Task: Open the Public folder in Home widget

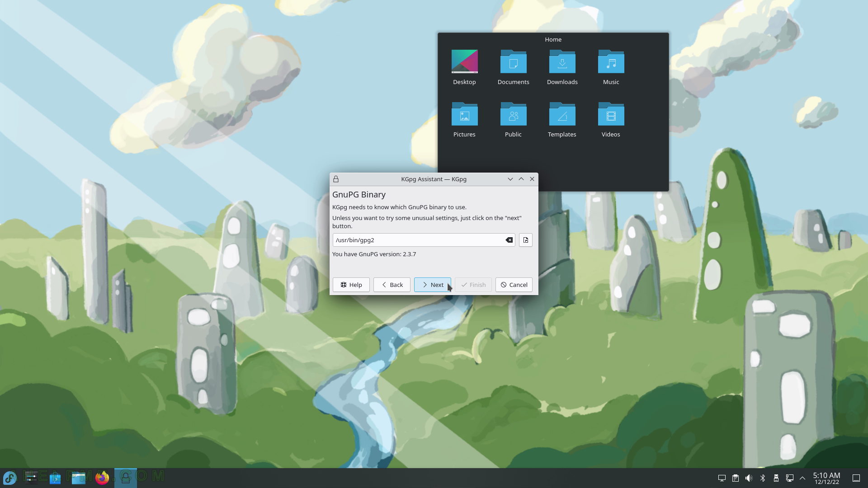Action: [513, 120]
